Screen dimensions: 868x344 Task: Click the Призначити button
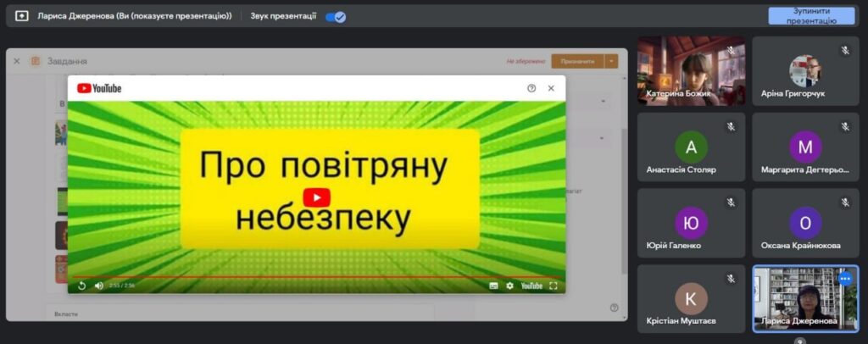pos(577,61)
